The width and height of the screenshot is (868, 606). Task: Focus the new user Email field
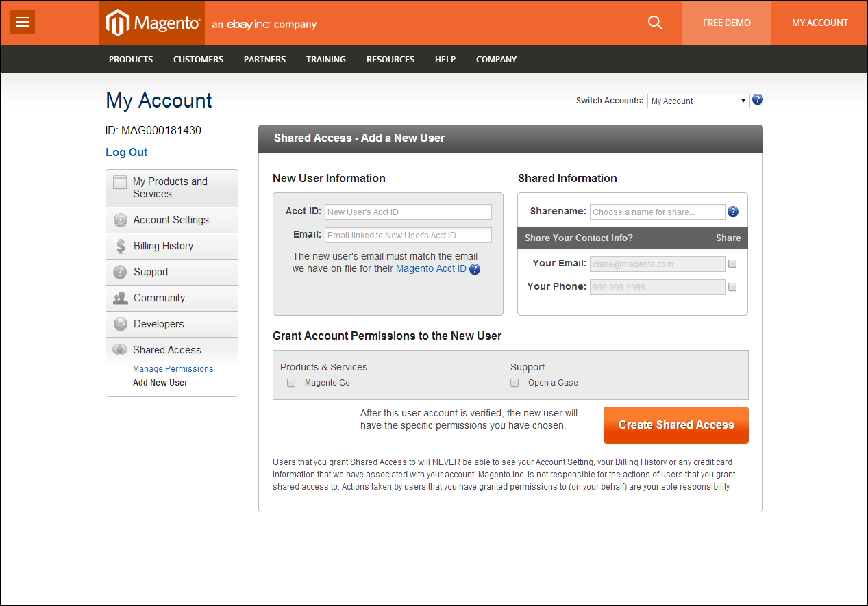pos(408,235)
